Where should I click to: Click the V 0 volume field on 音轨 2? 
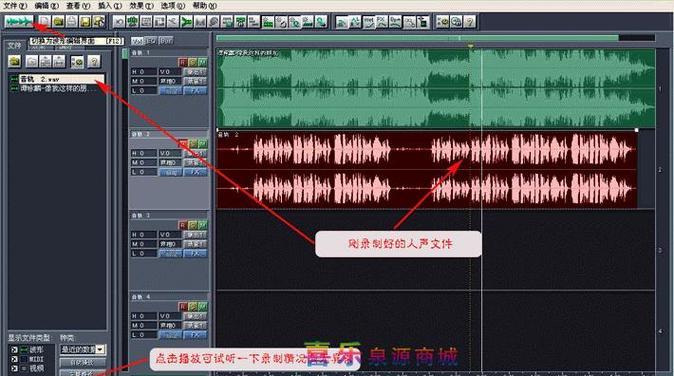[x=170, y=153]
